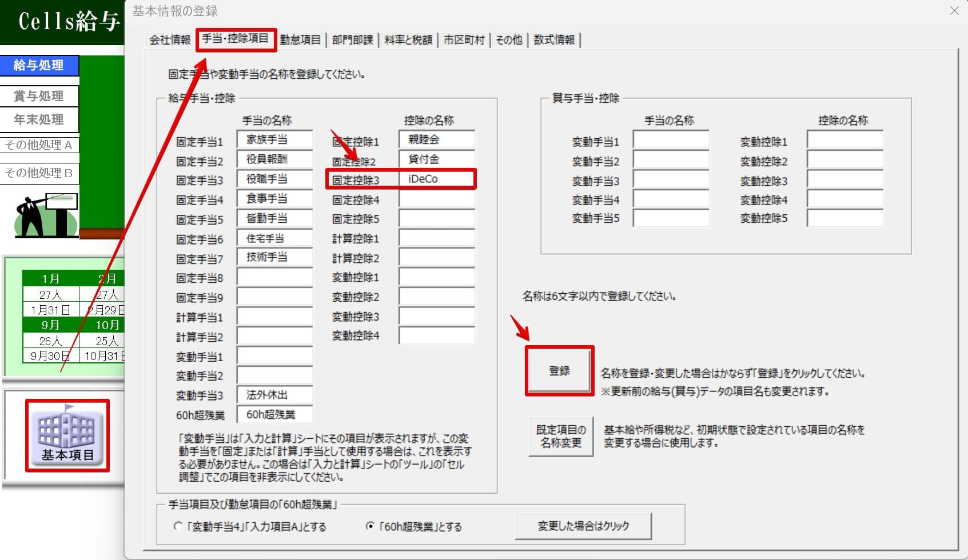Screen dimensions: 968x560
Task: Select the 「変動手当4」「入力項目A」とする radio option
Action: pyautogui.click(x=178, y=526)
